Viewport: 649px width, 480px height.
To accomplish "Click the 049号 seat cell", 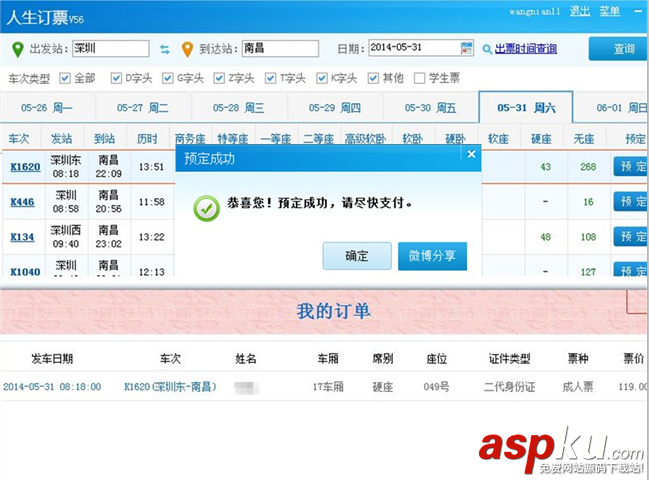I will (x=436, y=386).
